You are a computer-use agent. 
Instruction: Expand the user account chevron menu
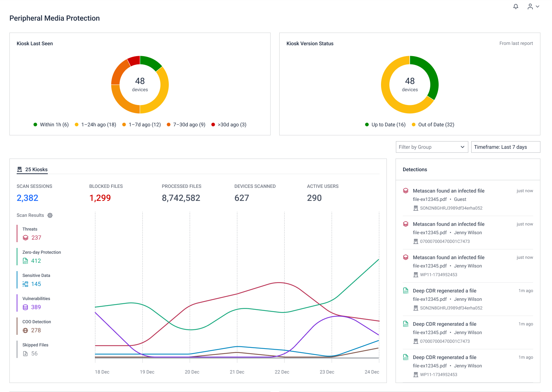(537, 6)
